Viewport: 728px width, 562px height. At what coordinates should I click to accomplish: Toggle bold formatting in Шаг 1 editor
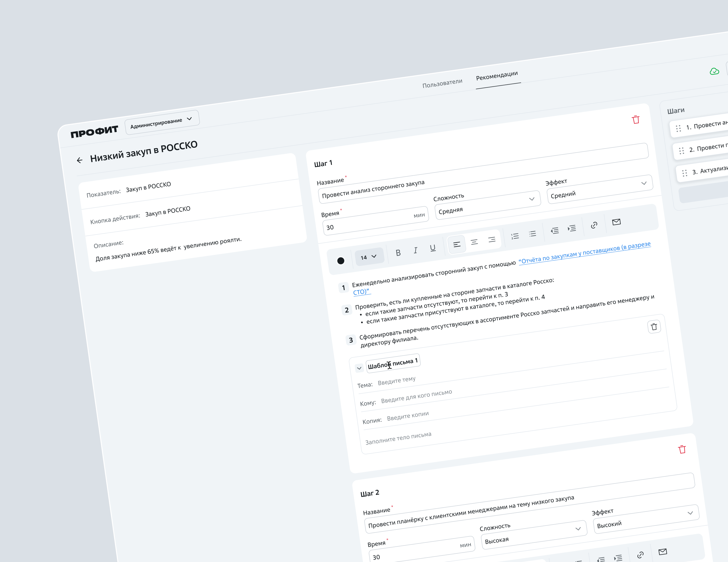[x=398, y=253]
